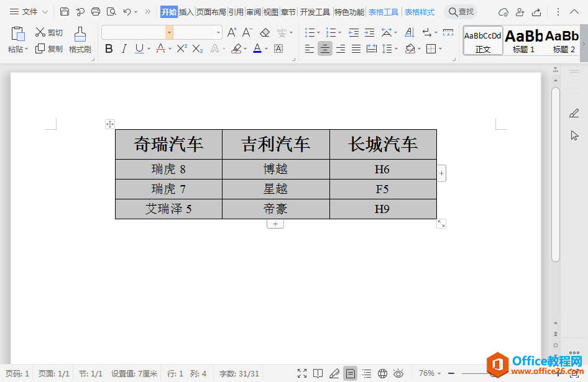Toggle Italic formatting

(x=124, y=48)
